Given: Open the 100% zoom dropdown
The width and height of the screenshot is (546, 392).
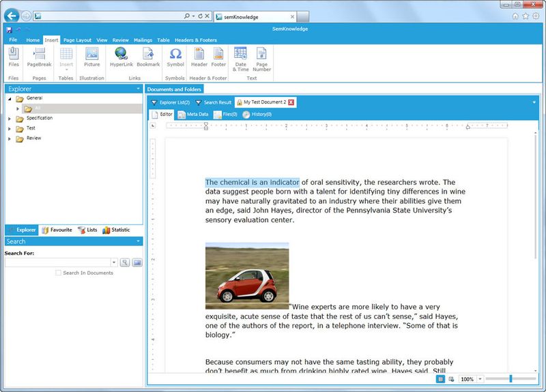Looking at the screenshot, I should pos(480,379).
